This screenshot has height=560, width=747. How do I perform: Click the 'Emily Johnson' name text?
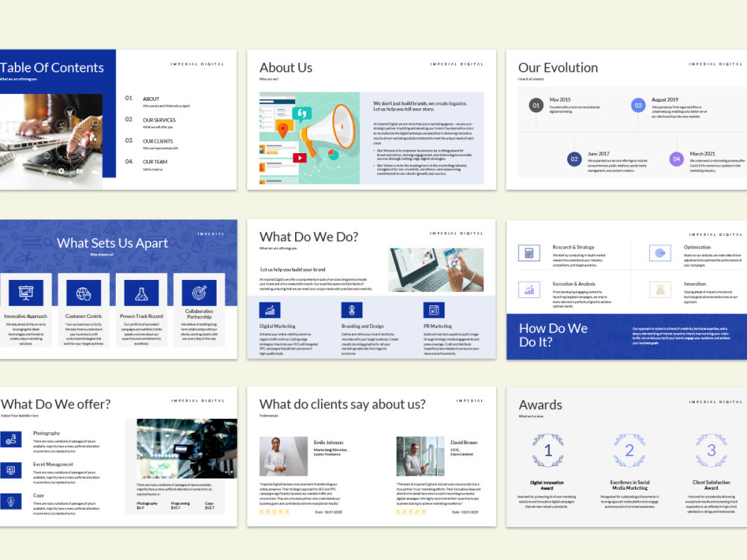pyautogui.click(x=328, y=442)
